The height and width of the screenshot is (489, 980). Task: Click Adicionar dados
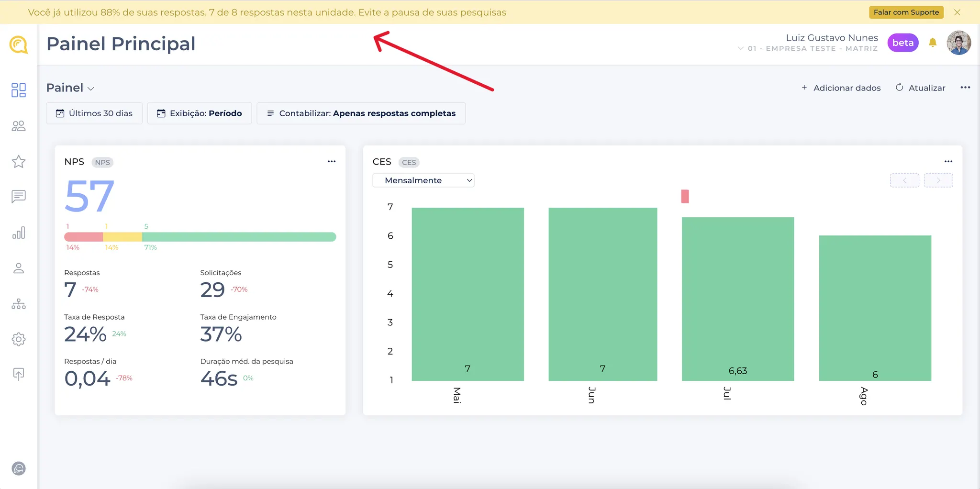[x=841, y=88]
